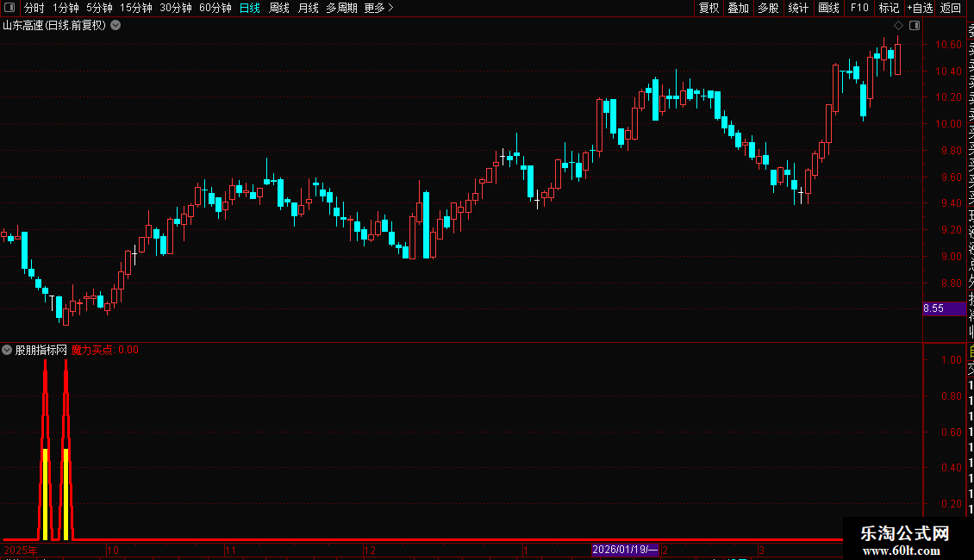This screenshot has height=560, width=974.
Task: Switch to the 分时 chart tab
Action: [34, 8]
